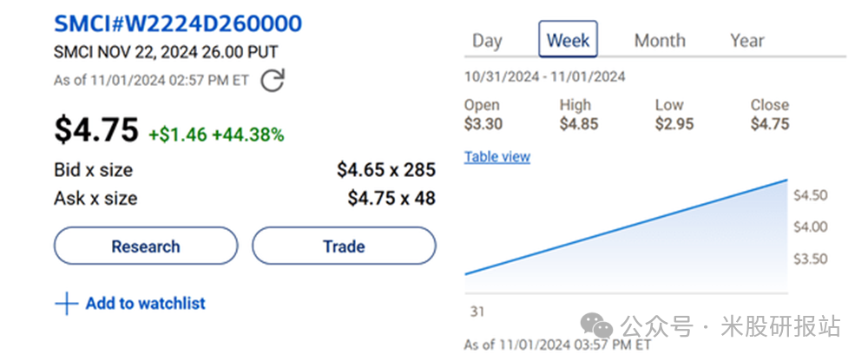Click the bid value $4.65 x 285
This screenshot has width=868, height=361.
(386, 169)
